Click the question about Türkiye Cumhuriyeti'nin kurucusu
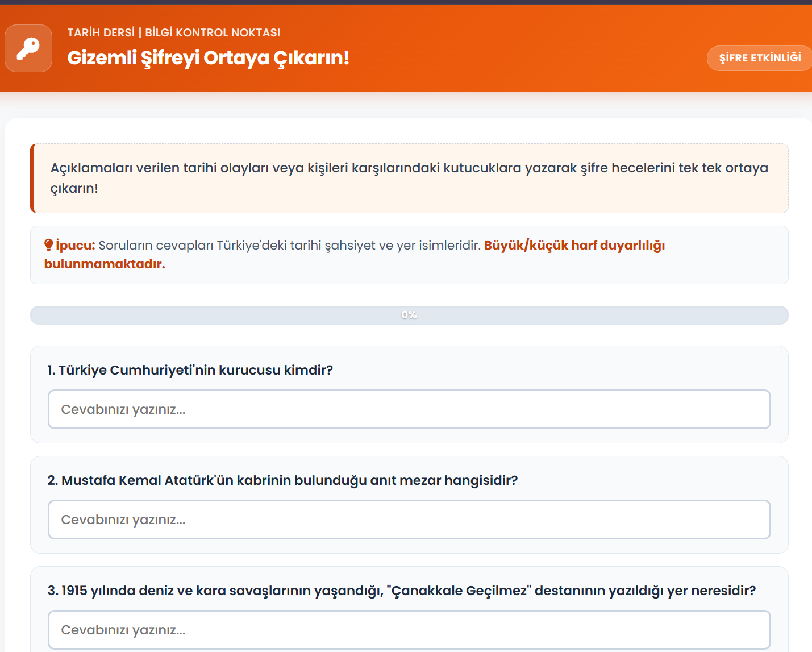812x652 pixels. tap(190, 370)
